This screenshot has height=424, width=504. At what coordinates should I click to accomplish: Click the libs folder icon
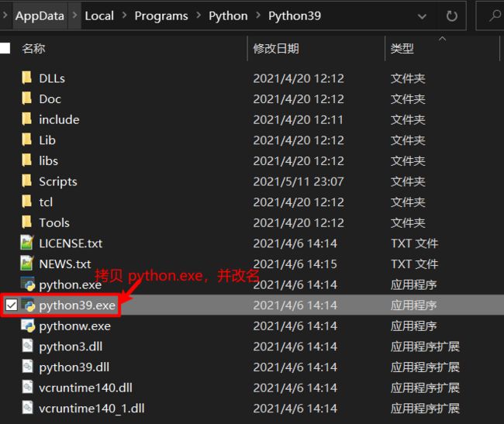coord(26,160)
